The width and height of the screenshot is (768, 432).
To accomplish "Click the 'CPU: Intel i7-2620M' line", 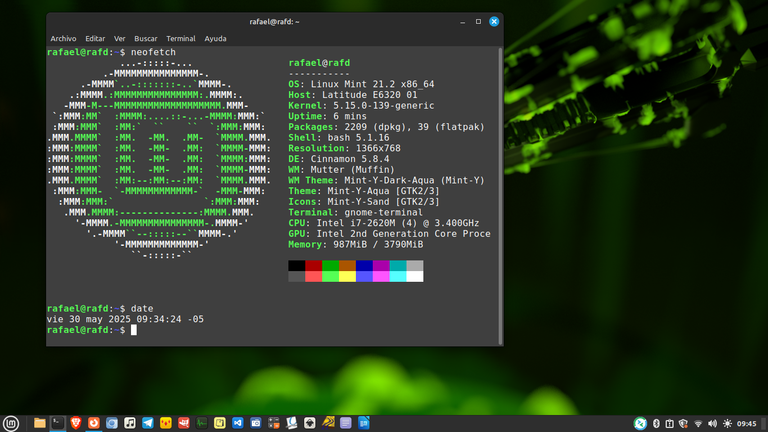I will (384, 223).
